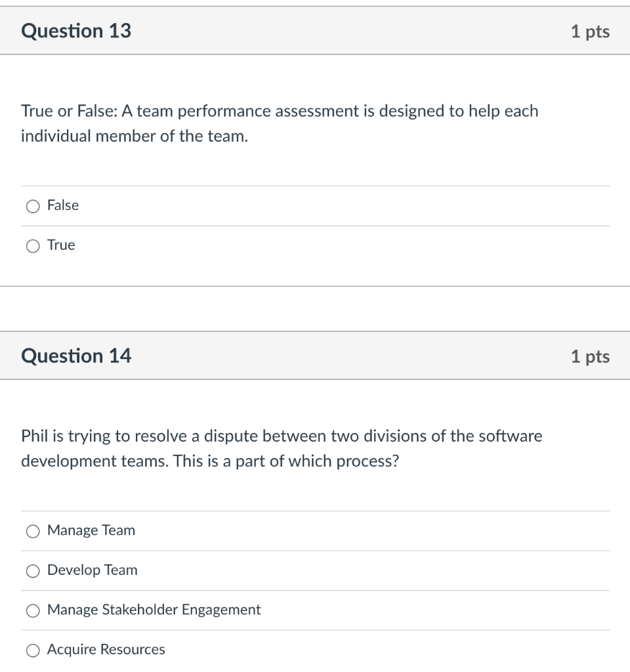Viewport: 630px width, 672px height.
Task: Click the Manage Stakeholder Engagement answer text
Action: coord(154,610)
